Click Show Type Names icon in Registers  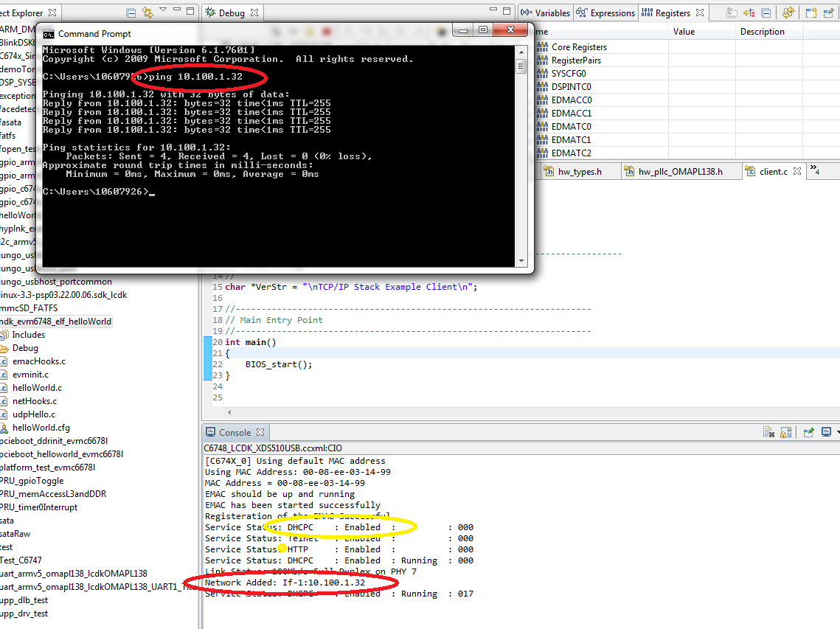[732, 13]
